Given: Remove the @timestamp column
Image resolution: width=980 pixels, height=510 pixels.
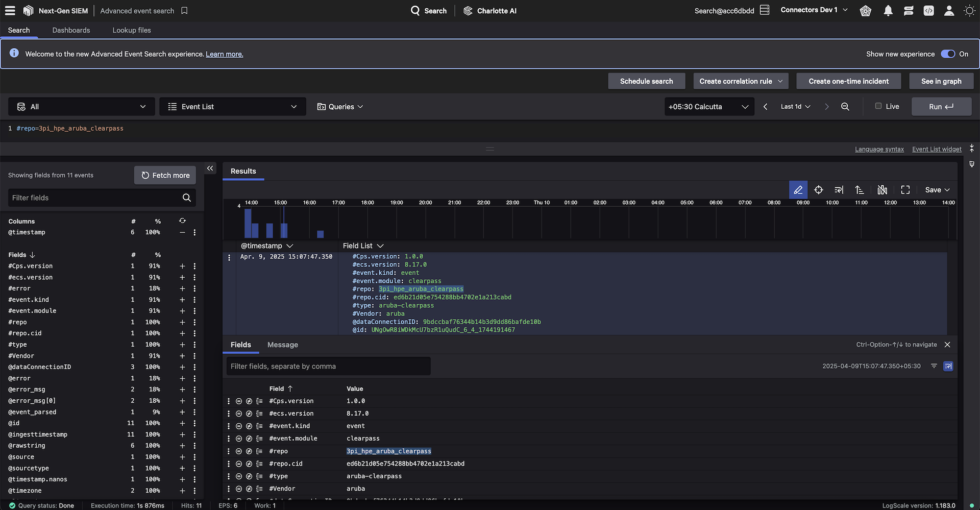Looking at the screenshot, I should (x=182, y=232).
